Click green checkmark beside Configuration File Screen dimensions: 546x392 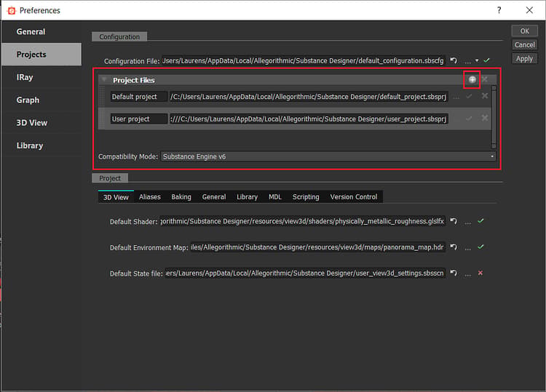point(486,60)
